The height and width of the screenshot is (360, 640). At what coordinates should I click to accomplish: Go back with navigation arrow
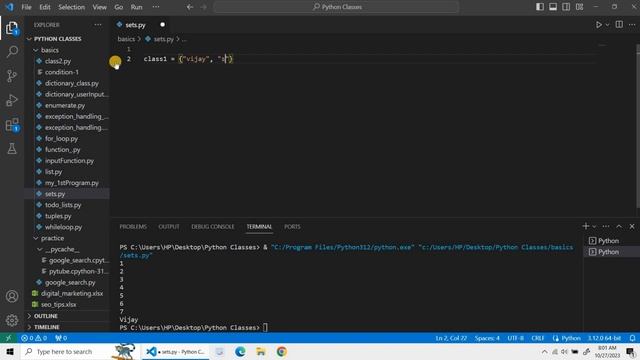190,7
